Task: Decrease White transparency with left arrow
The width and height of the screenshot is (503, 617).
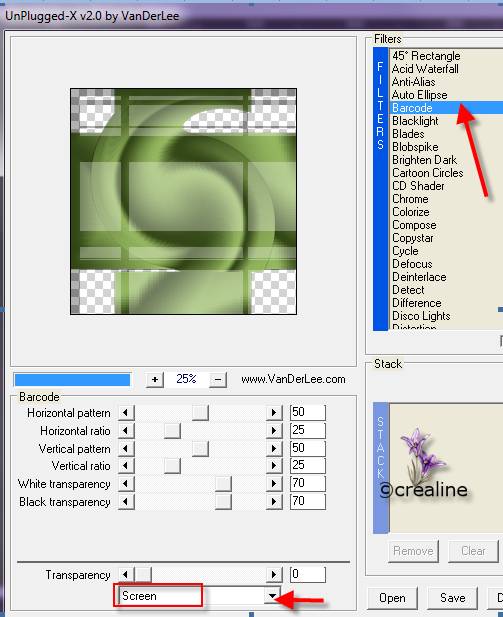Action: pyautogui.click(x=126, y=484)
